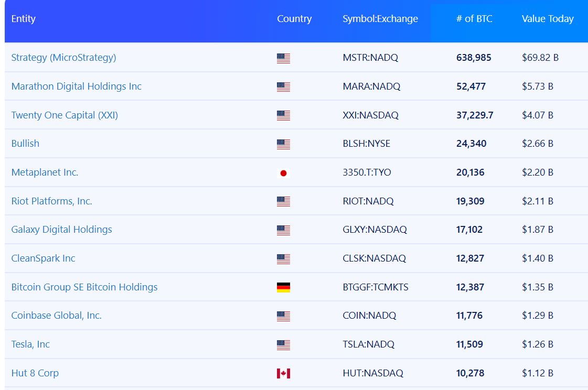Select the US flag beside CleanSpark Inc
Viewport: 588px width, 390px height.
(283, 258)
